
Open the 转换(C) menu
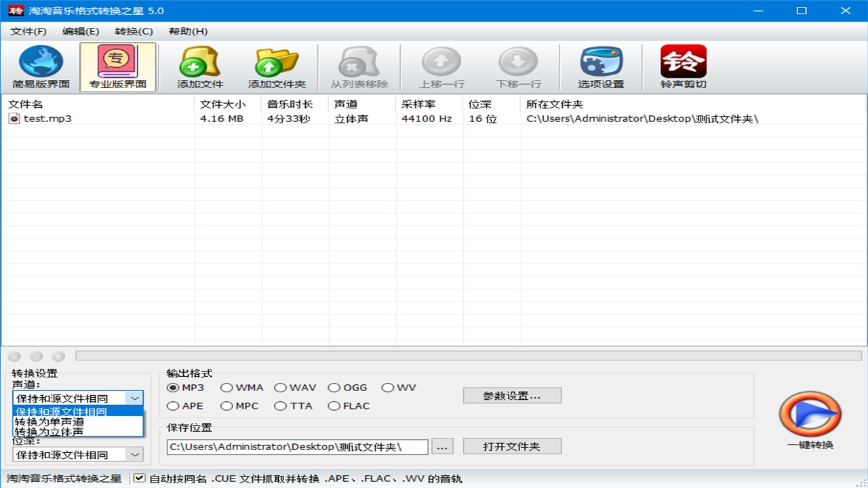134,31
